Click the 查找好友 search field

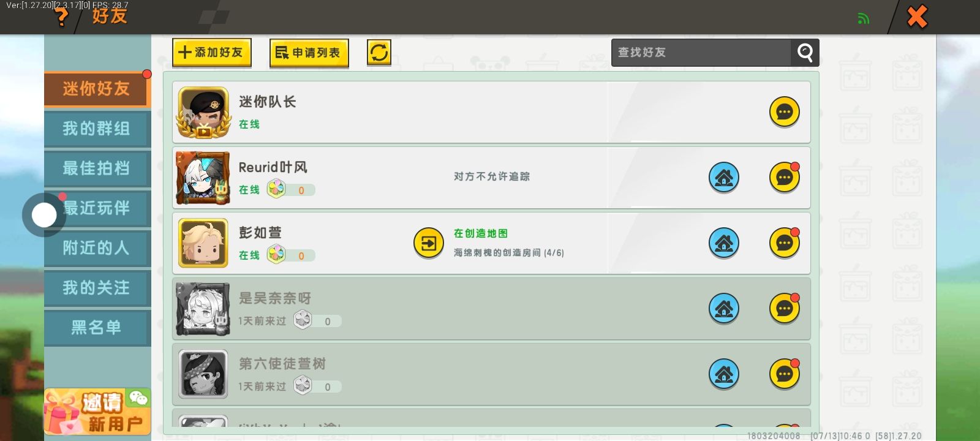click(701, 53)
